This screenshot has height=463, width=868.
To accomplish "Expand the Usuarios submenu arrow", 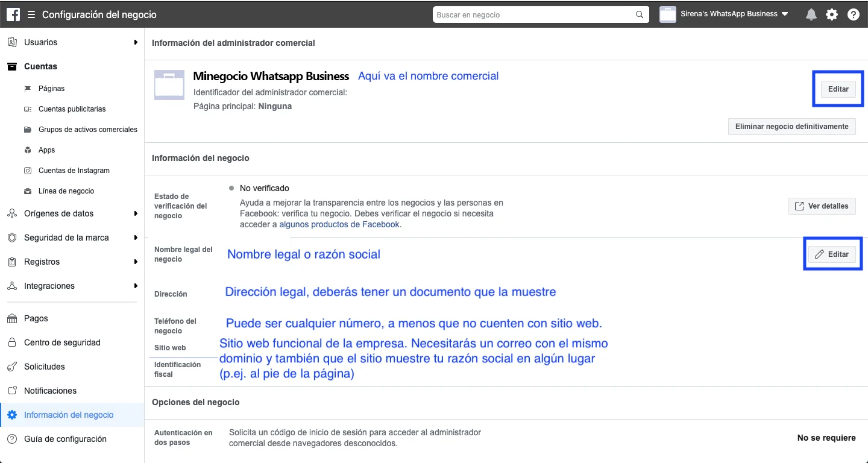I will 136,42.
